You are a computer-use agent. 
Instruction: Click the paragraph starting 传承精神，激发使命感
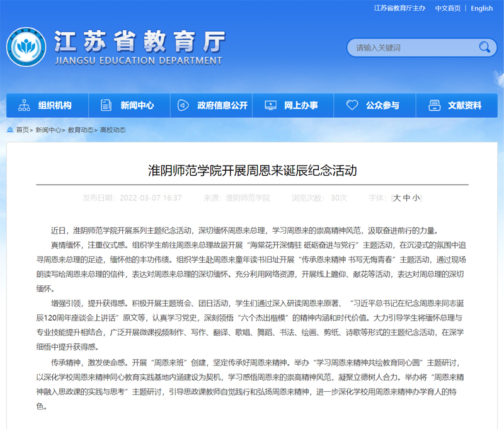(250, 384)
